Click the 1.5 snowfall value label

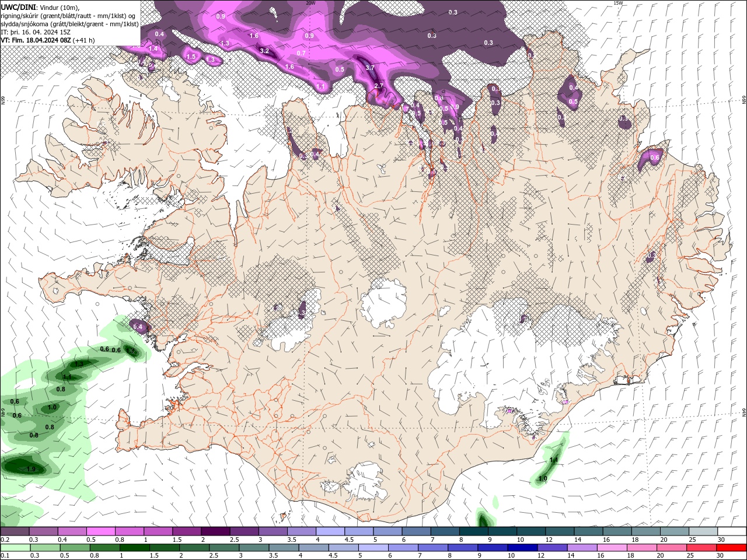pyautogui.click(x=191, y=57)
